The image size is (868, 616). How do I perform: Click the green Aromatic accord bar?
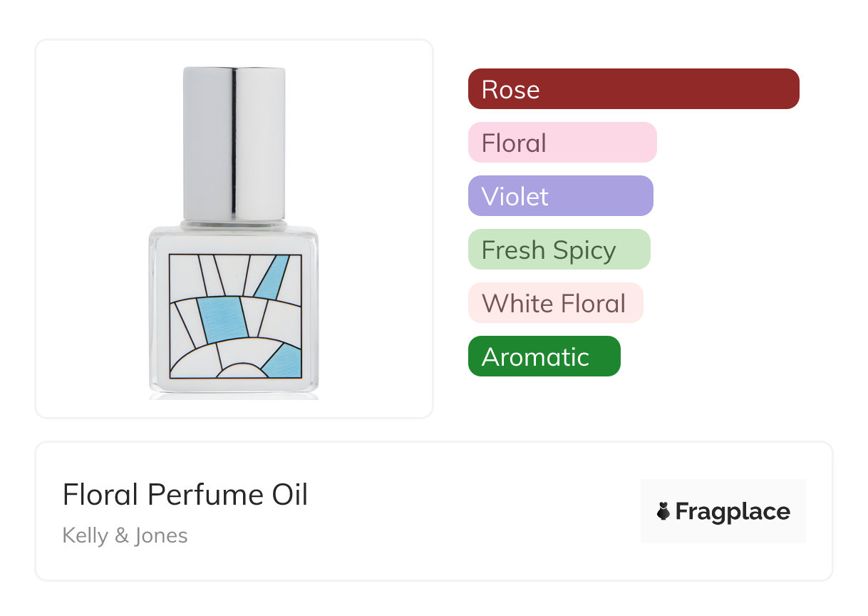click(x=544, y=356)
